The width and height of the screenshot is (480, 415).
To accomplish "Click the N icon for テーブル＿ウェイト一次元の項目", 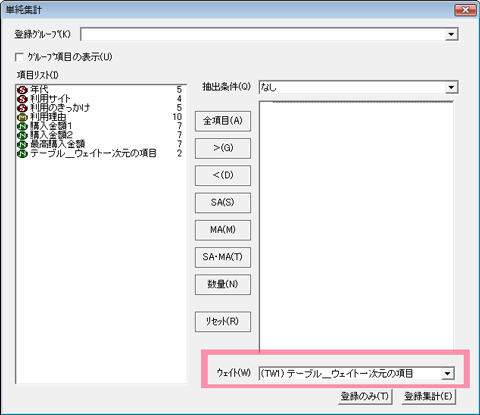I will pos(23,154).
